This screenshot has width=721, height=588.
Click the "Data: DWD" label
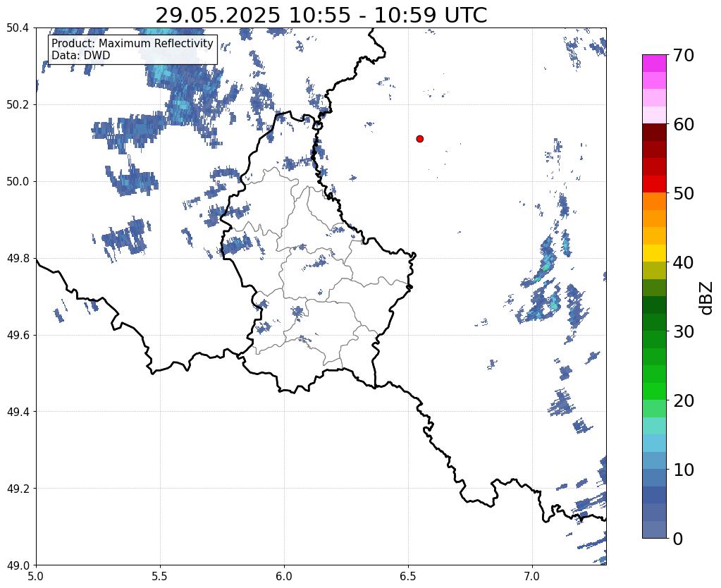pyautogui.click(x=81, y=55)
